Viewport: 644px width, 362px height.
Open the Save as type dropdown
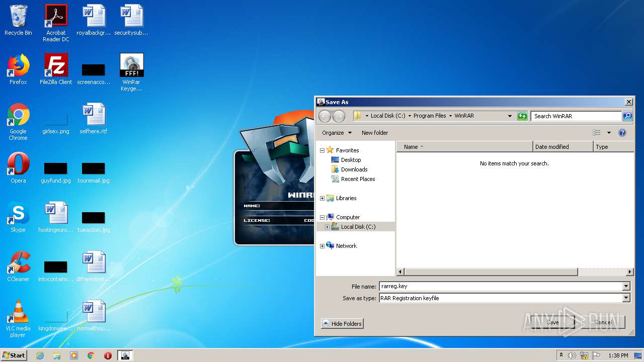626,298
